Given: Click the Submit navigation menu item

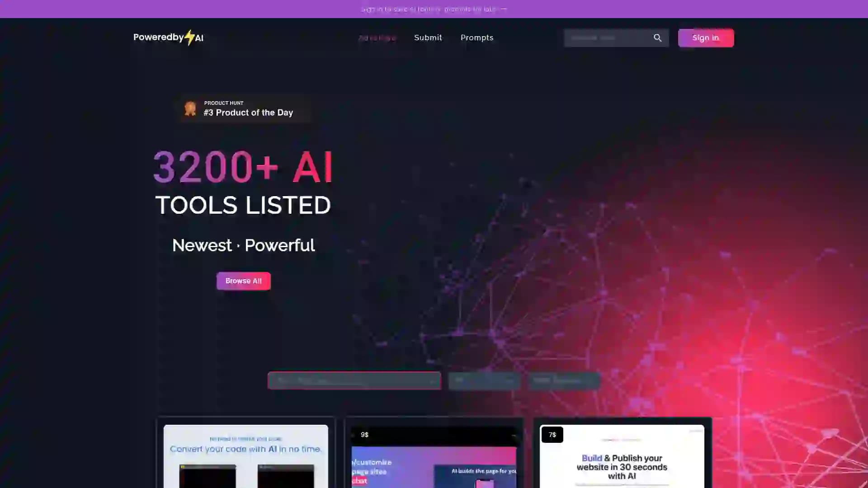Looking at the screenshot, I should [428, 37].
